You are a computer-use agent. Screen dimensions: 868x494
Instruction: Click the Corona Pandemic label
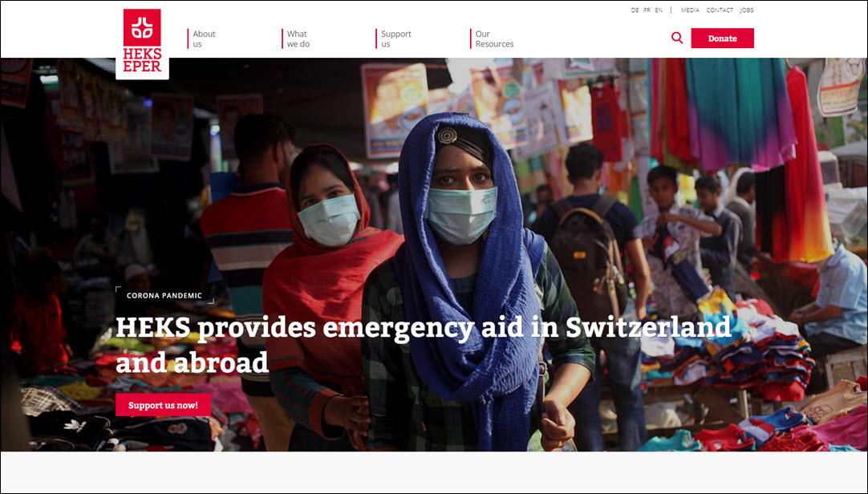tap(164, 295)
